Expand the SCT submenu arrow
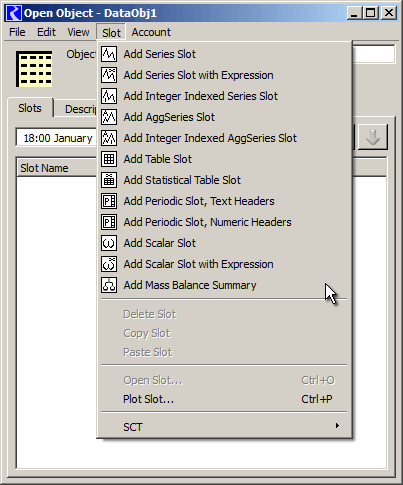This screenshot has height=485, width=403. point(337,426)
